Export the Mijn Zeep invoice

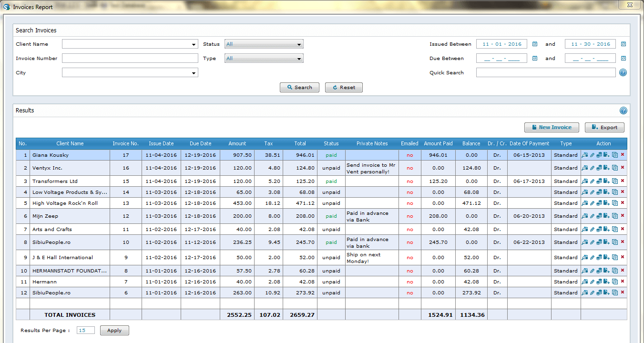[606, 216]
